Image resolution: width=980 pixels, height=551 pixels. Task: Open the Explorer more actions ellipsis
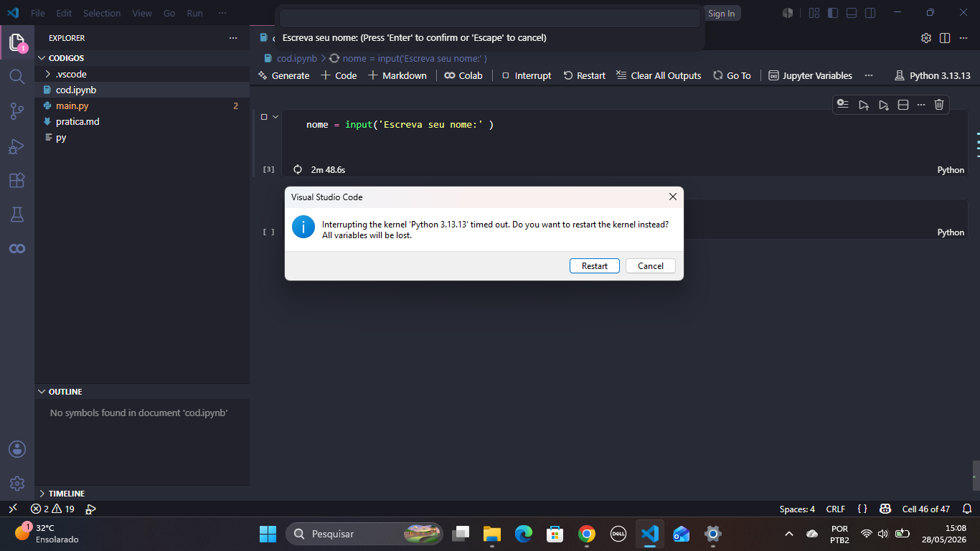coord(232,38)
